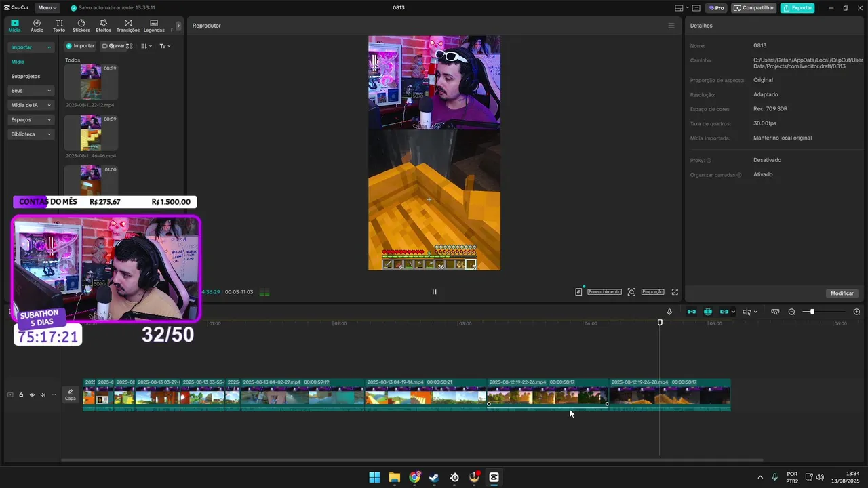
Task: Switch media grid view layout
Action: 129,46
